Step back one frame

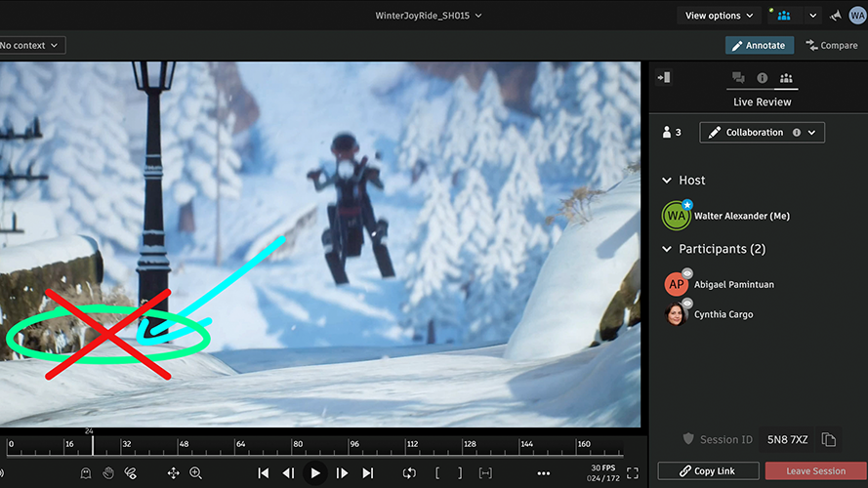tap(288, 473)
